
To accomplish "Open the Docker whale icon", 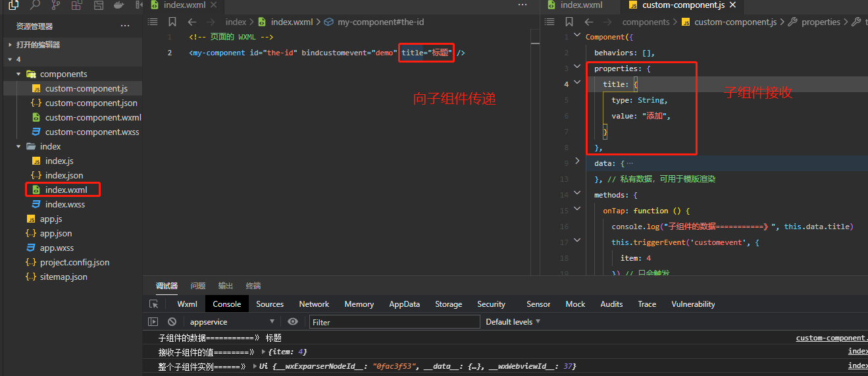I will (118, 5).
